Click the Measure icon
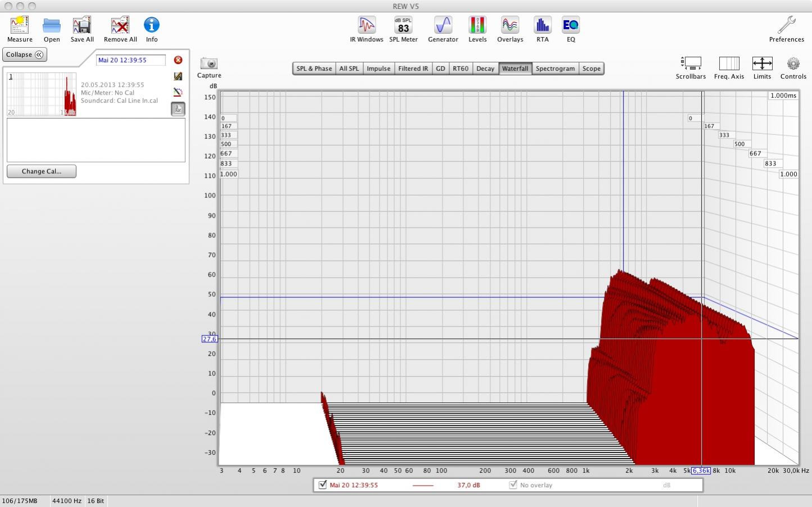 tap(20, 26)
